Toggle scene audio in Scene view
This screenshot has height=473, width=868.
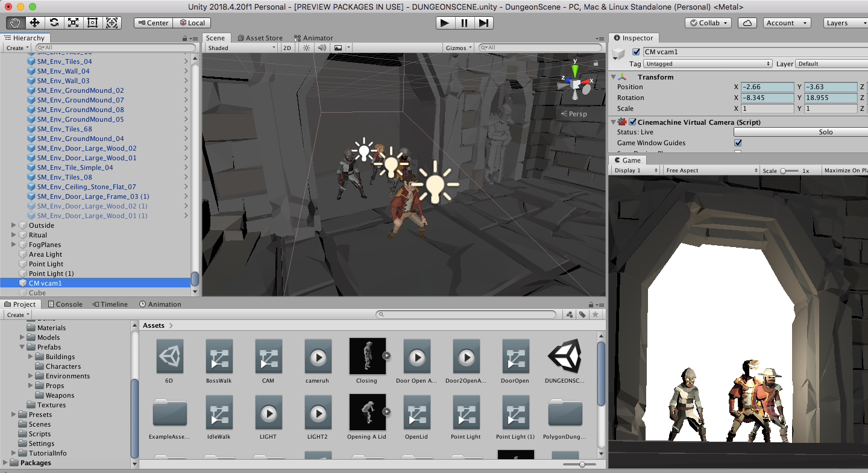[x=322, y=48]
